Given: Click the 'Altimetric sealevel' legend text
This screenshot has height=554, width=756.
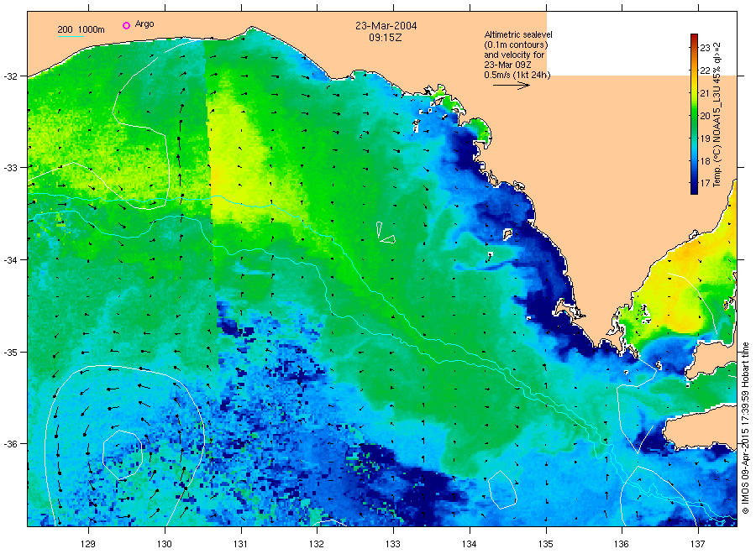Looking at the screenshot, I should pos(518,34).
